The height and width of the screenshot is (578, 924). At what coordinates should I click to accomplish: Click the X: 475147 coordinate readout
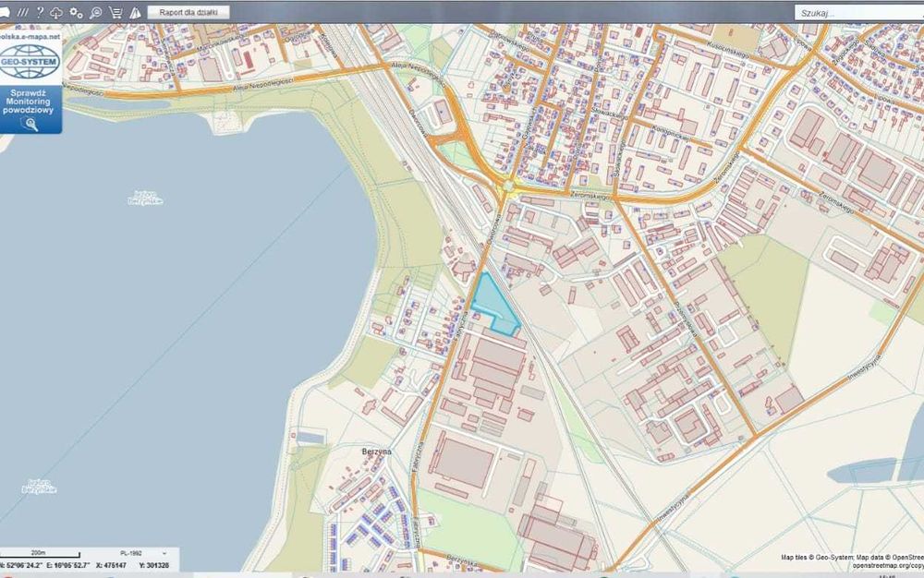[111, 565]
